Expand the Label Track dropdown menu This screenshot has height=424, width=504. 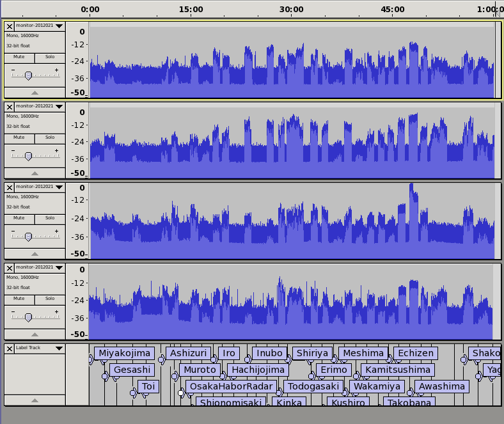pyautogui.click(x=59, y=349)
